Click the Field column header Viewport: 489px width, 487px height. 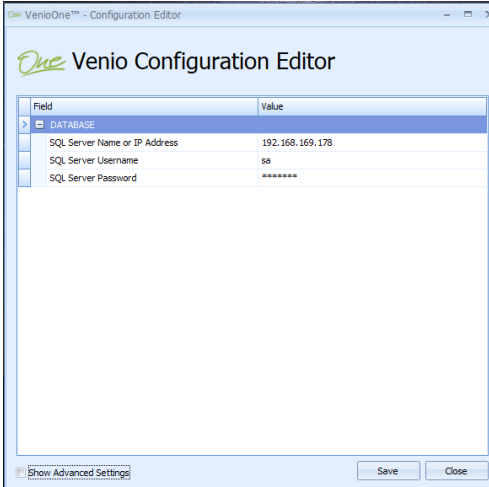[144, 107]
